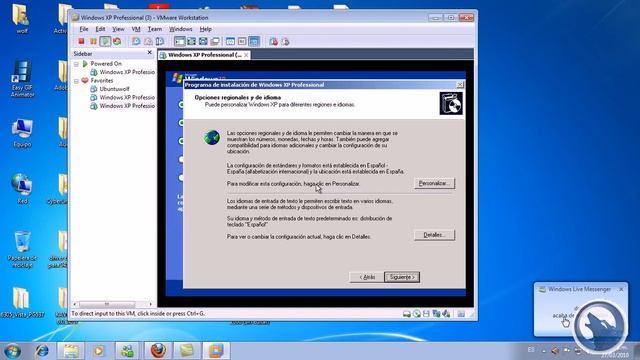Click the sidebar horizontal scrollbar thumb
This screenshot has height=360, width=640.
point(107,304)
